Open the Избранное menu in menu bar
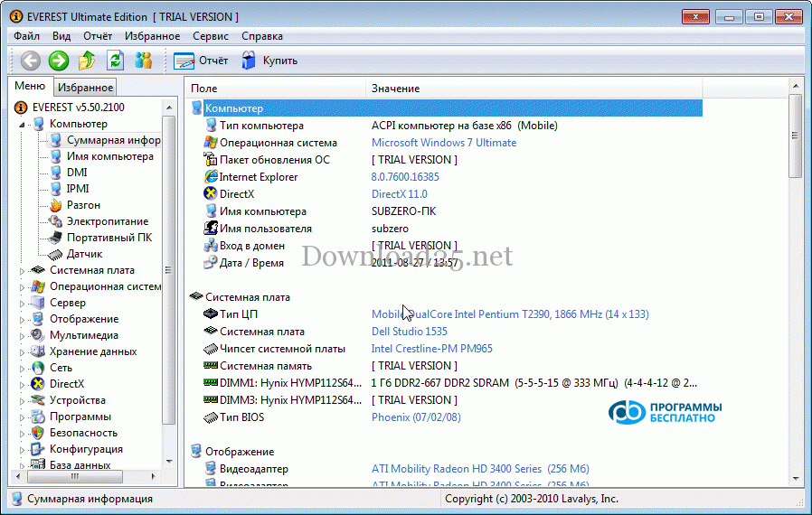Screen dimensions: 812x515 pyautogui.click(x=152, y=36)
